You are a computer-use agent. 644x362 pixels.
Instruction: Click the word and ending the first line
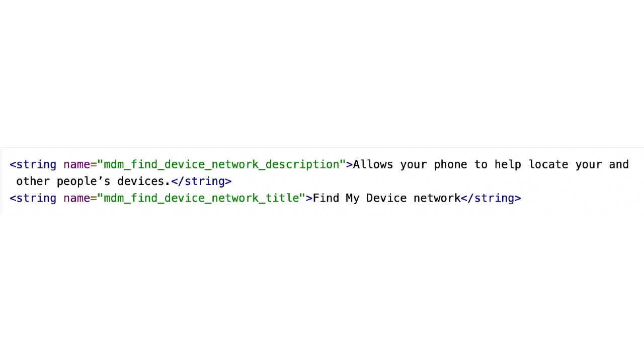[619, 164]
